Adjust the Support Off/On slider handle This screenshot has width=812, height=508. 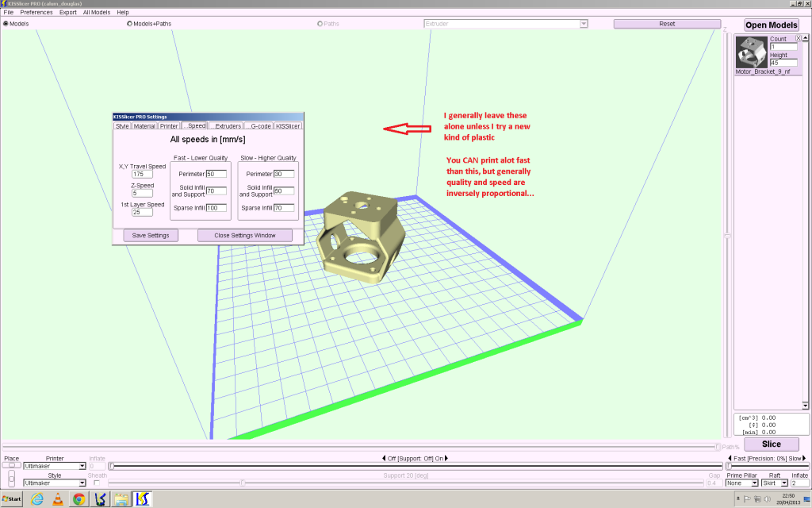coord(111,466)
